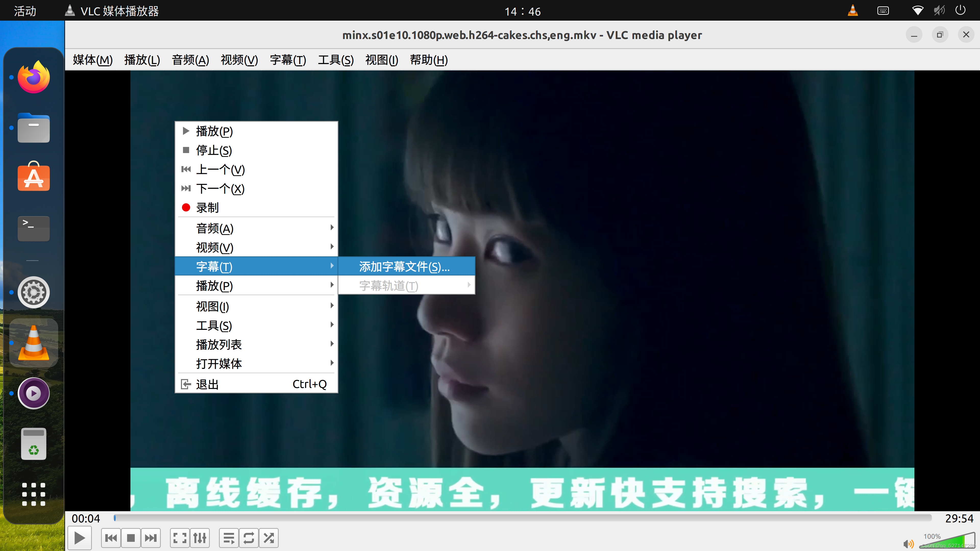
Task: Open the 14:46 clock panel
Action: [x=522, y=11]
